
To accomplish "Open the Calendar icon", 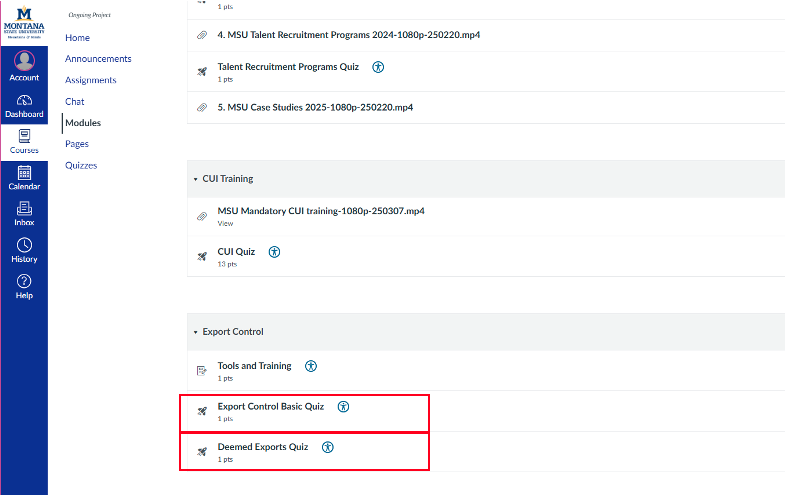I will click(x=24, y=172).
